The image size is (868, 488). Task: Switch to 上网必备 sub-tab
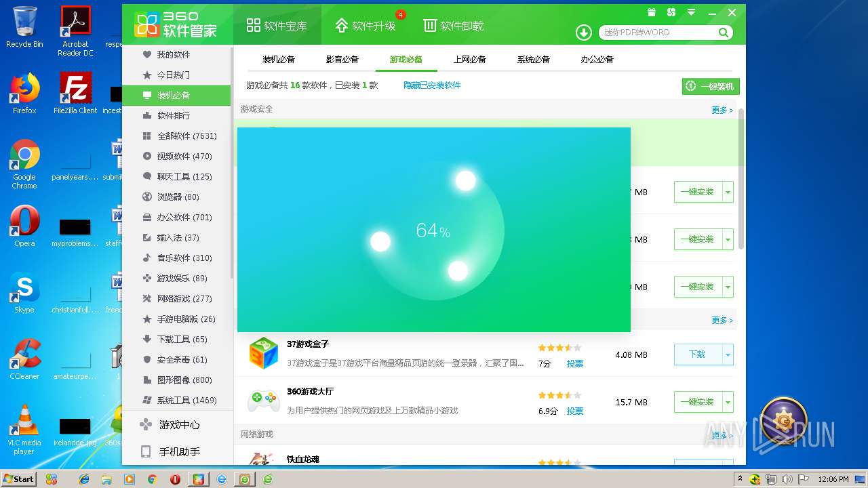coord(470,59)
